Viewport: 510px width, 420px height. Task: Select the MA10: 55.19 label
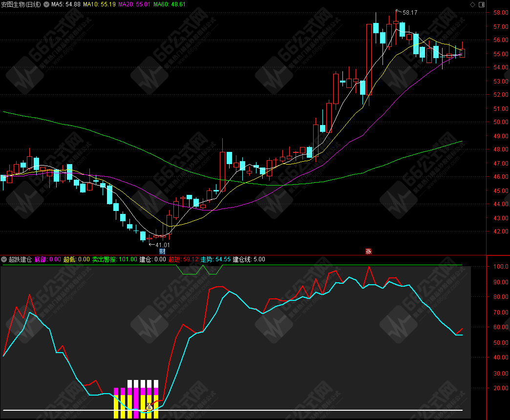tap(99, 4)
